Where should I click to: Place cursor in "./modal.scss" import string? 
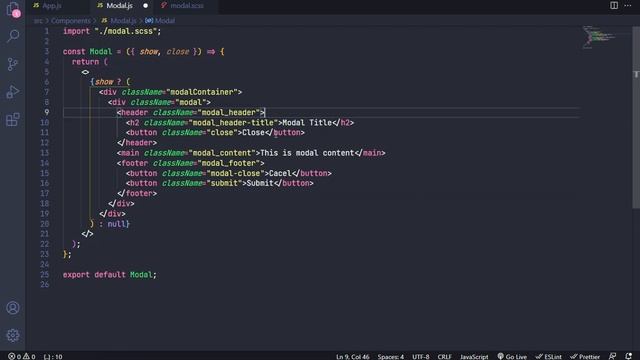125,31
